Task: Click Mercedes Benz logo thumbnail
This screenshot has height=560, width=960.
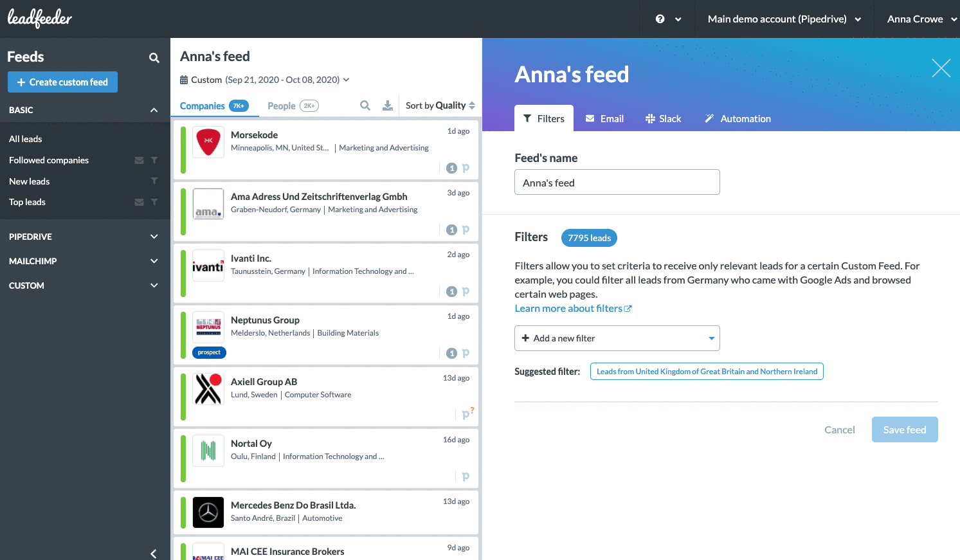Action: pyautogui.click(x=208, y=512)
